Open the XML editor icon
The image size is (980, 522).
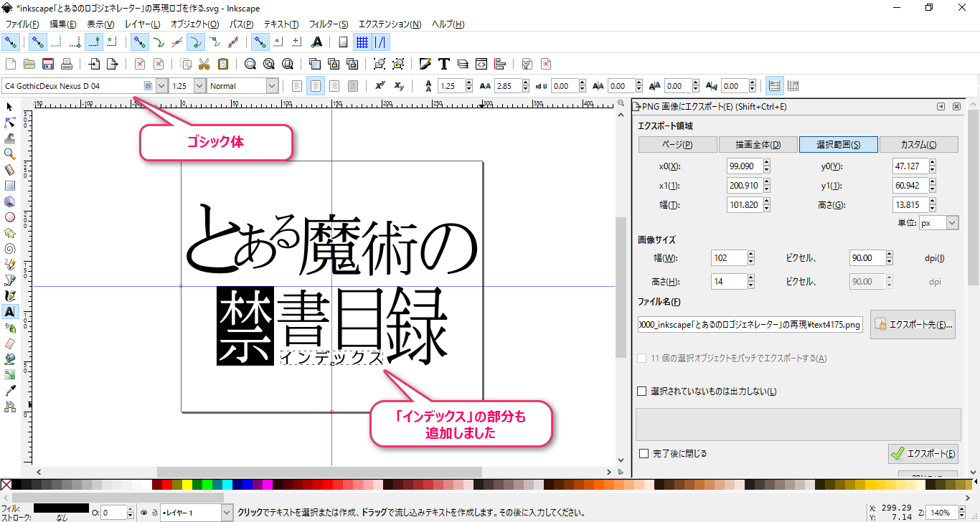point(481,64)
